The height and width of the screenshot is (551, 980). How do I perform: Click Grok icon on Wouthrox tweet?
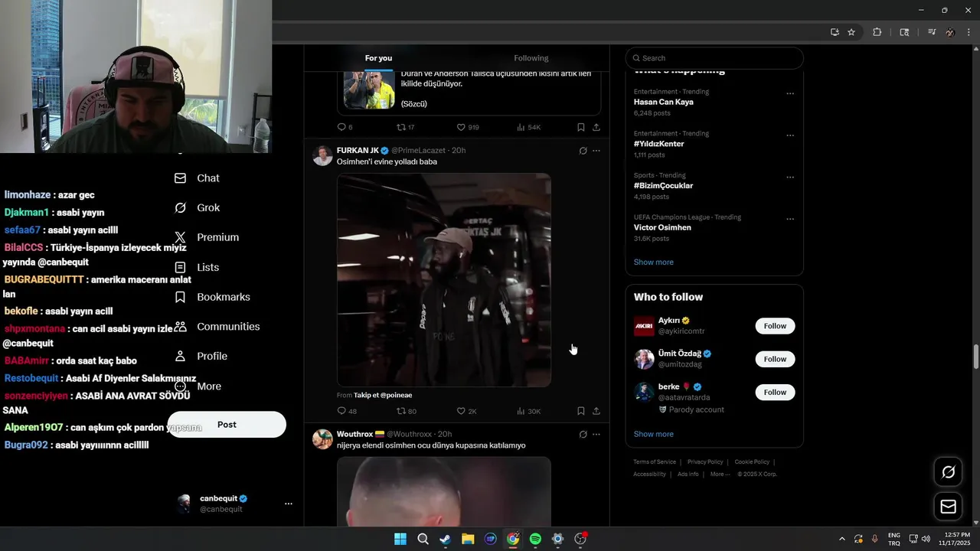(x=583, y=434)
